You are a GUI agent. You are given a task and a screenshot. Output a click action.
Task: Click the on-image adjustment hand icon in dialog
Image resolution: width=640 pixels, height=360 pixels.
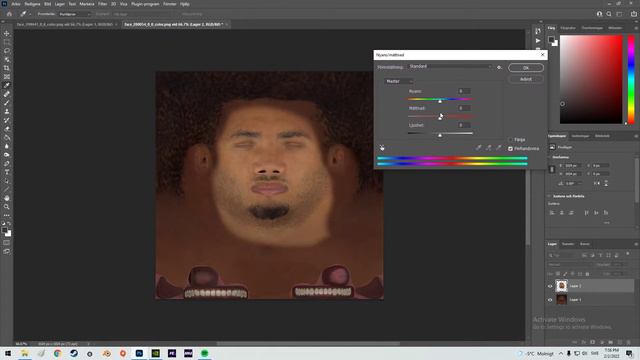[382, 148]
